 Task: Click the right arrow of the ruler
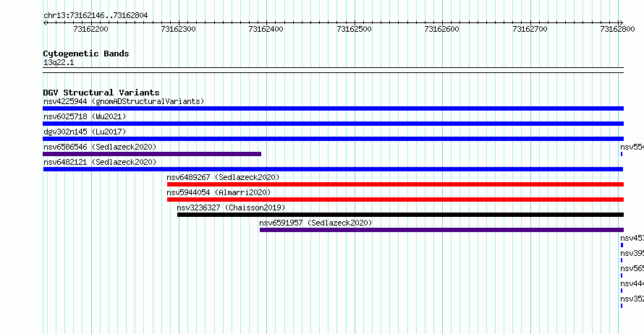point(621,23)
